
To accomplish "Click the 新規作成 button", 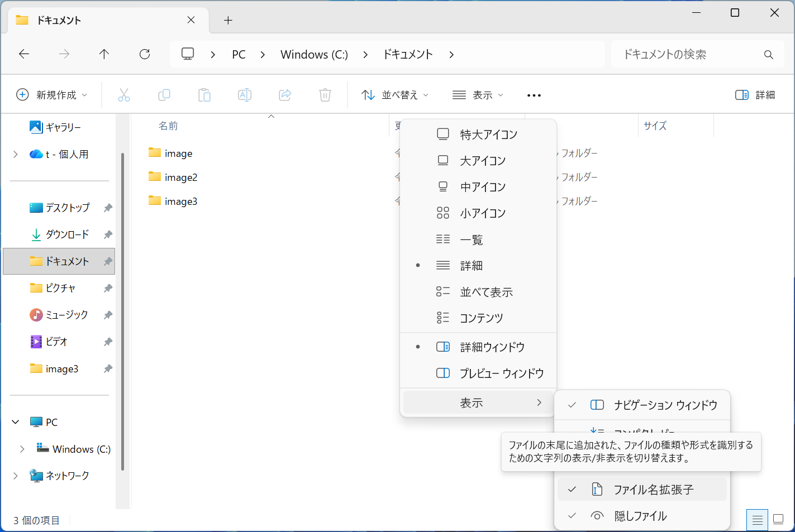I will [52, 95].
